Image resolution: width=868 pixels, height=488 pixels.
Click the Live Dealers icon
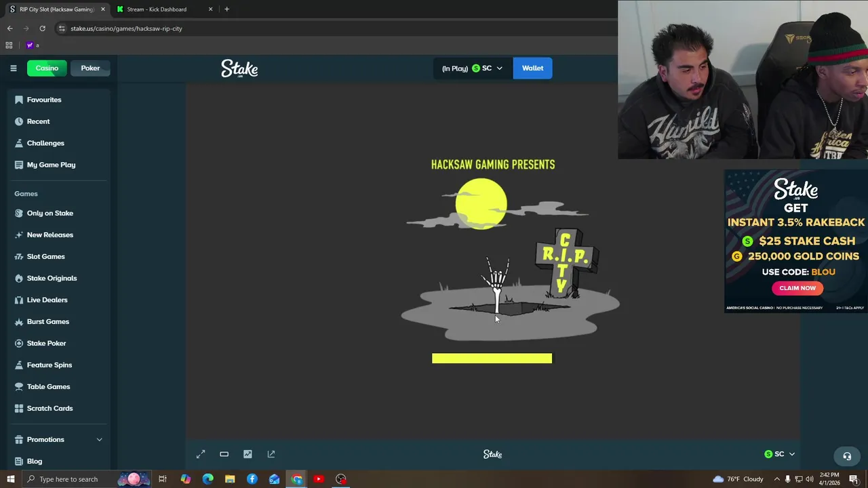[19, 300]
